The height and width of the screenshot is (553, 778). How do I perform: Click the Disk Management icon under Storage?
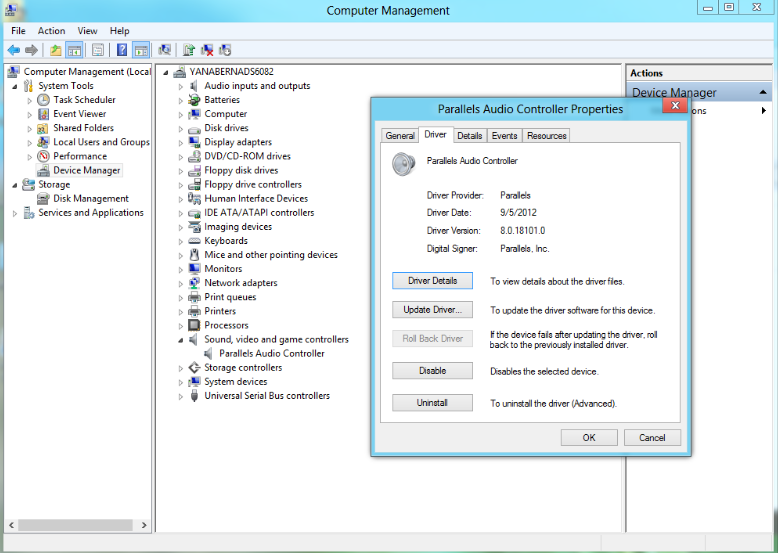[44, 198]
